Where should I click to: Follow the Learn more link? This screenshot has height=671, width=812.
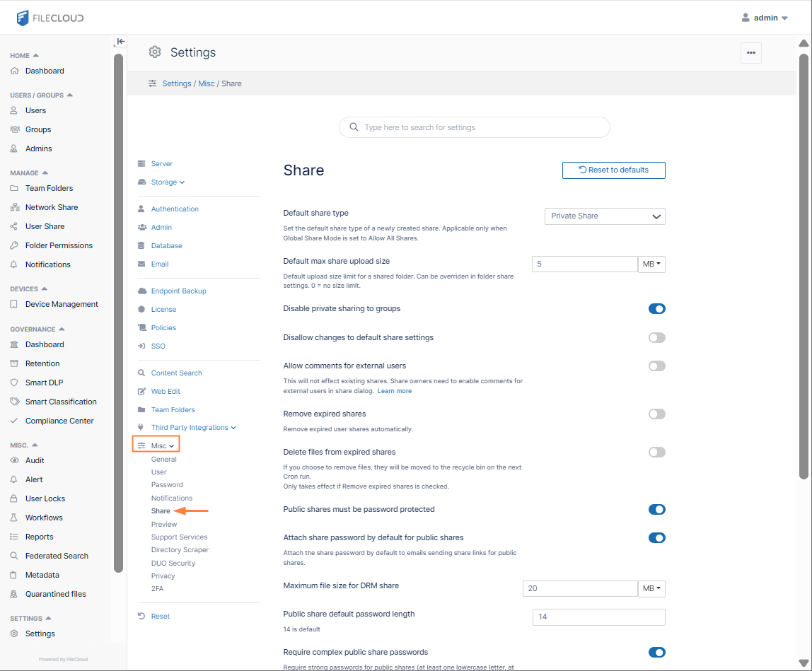coord(394,391)
